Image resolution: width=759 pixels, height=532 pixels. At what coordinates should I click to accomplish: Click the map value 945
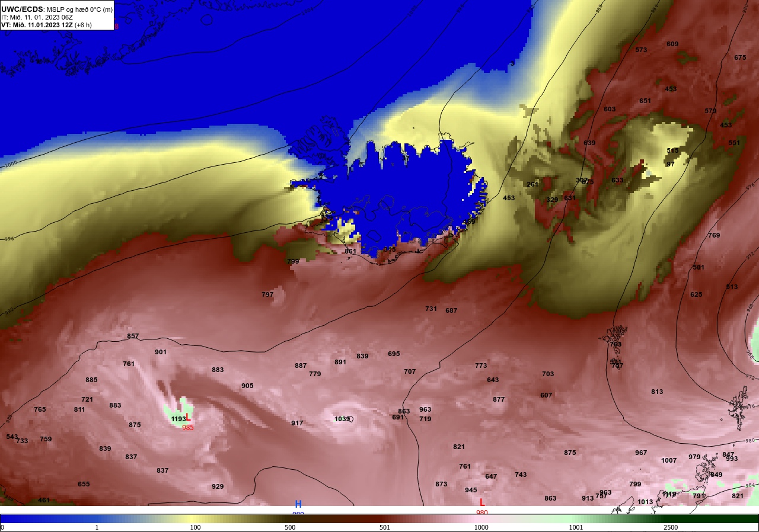[471, 490]
